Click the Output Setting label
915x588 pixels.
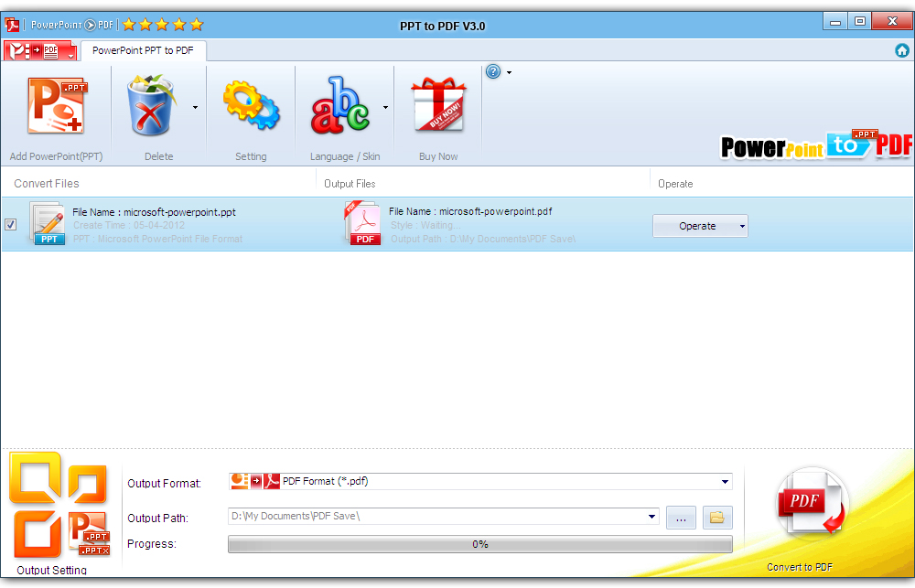[52, 570]
